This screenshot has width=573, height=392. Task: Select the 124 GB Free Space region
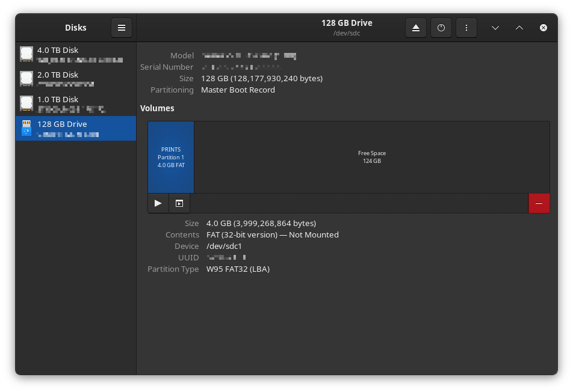point(371,157)
